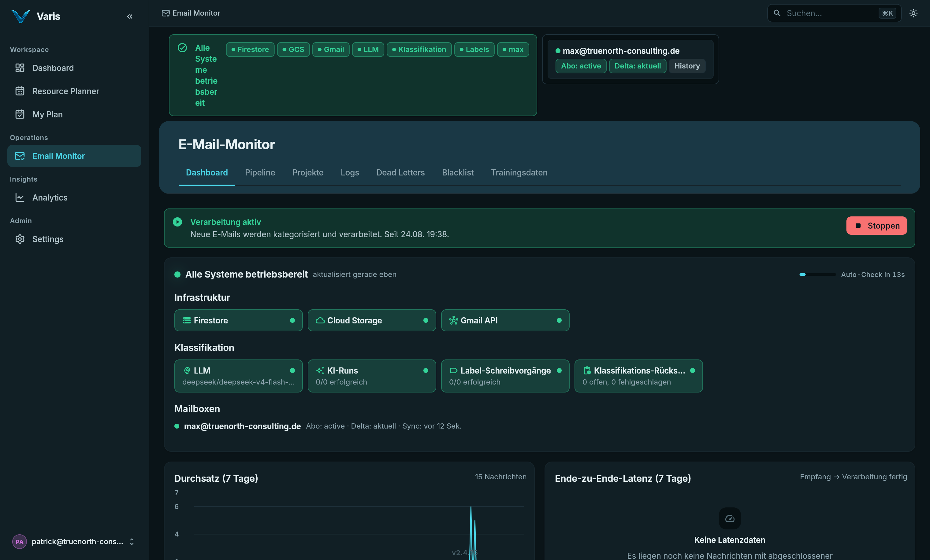The height and width of the screenshot is (560, 930).
Task: Focus the Suchen search field
Action: (834, 13)
